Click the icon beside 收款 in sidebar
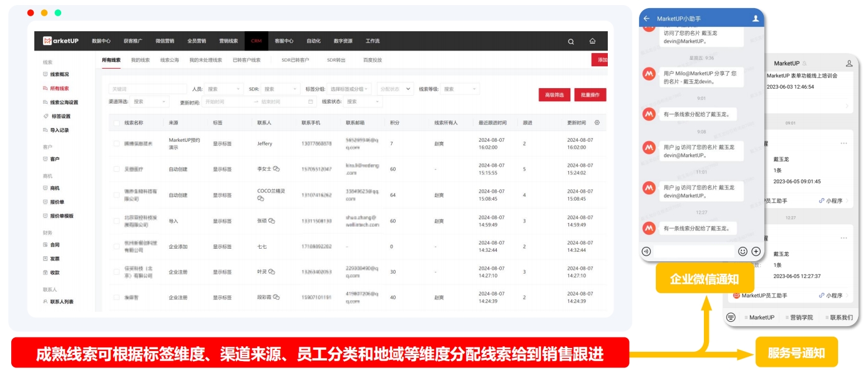Image resolution: width=868 pixels, height=373 pixels. pyautogui.click(x=45, y=272)
